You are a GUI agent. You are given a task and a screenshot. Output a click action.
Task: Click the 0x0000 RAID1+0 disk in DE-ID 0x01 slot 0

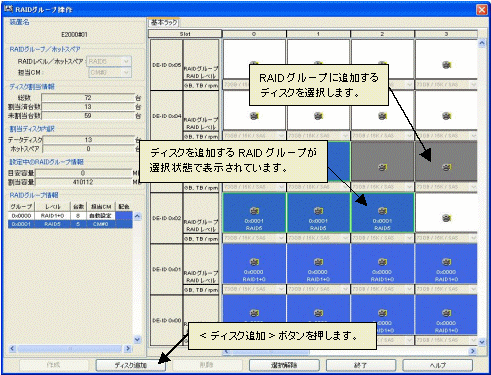(254, 264)
